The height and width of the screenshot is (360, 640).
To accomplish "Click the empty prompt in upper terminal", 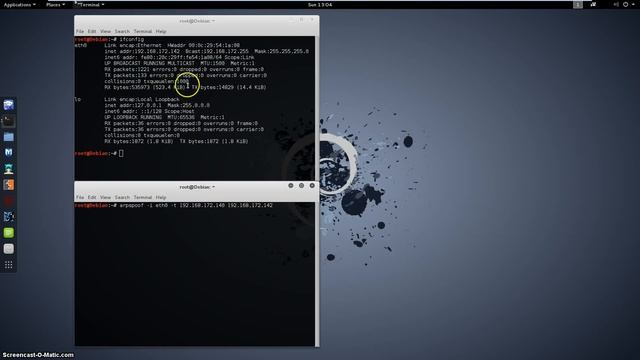I will tap(99, 153).
